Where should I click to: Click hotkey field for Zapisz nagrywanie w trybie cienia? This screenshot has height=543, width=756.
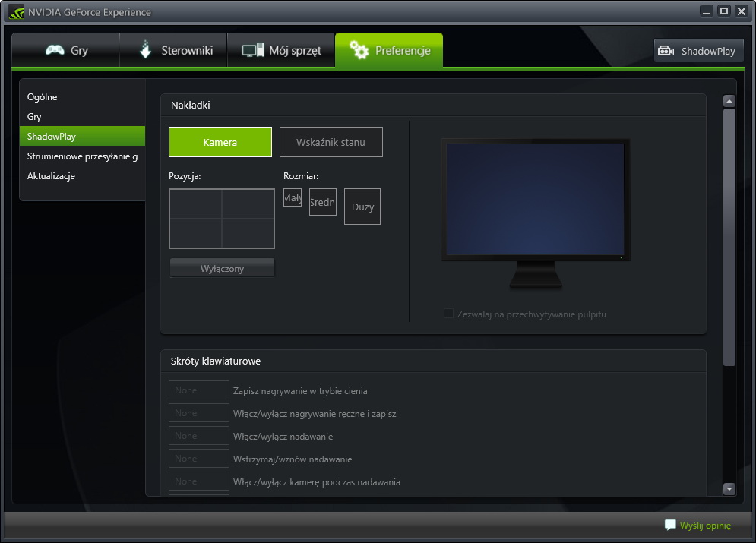pos(198,390)
